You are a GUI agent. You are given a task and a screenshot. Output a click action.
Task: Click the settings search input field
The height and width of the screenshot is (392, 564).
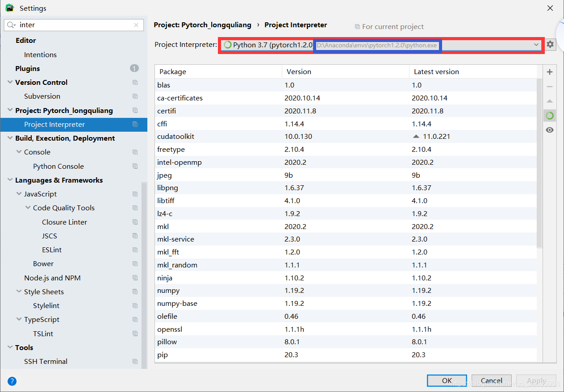[x=74, y=25]
